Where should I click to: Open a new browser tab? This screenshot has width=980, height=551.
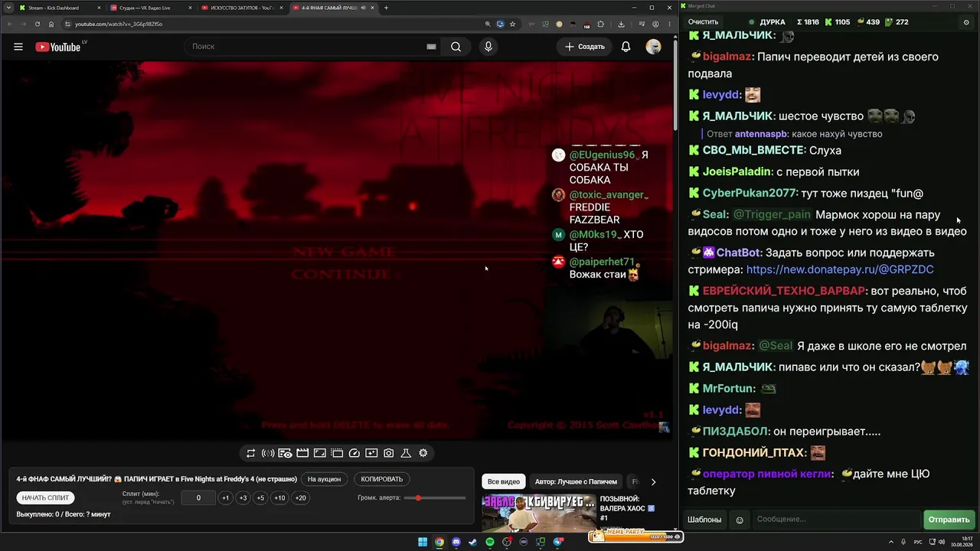click(x=386, y=8)
